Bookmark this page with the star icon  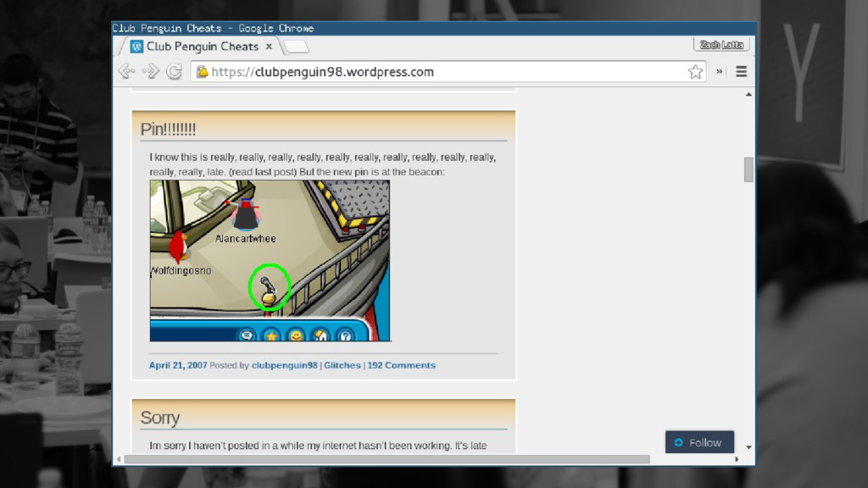pos(695,71)
